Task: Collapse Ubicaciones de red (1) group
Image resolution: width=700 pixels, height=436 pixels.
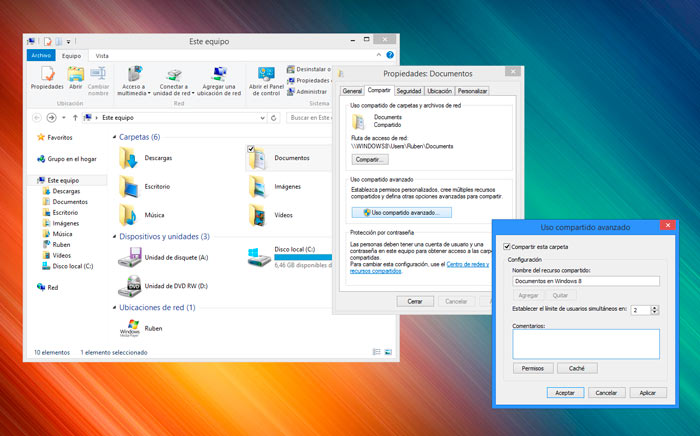Action: point(114,307)
